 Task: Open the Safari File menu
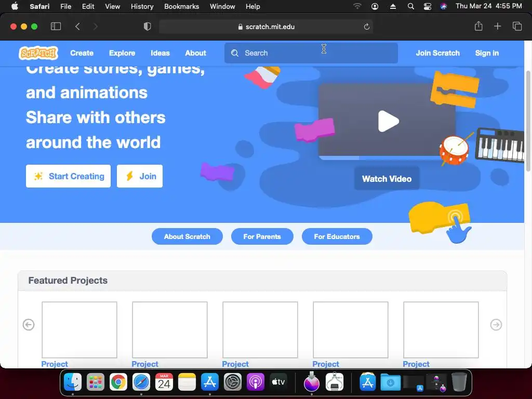66,6
